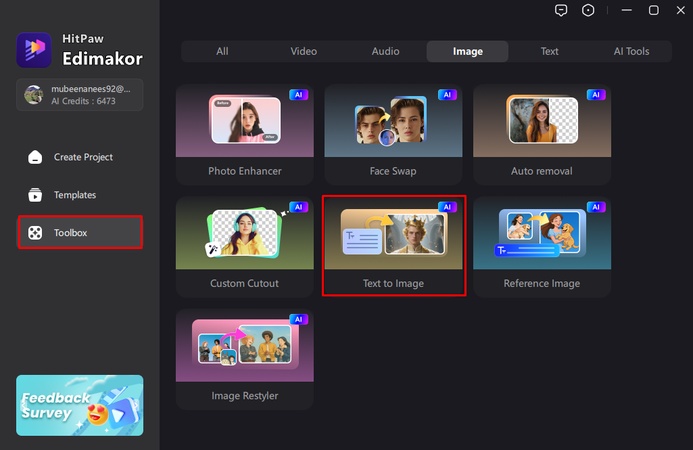Click the Create Project home icon

point(35,157)
